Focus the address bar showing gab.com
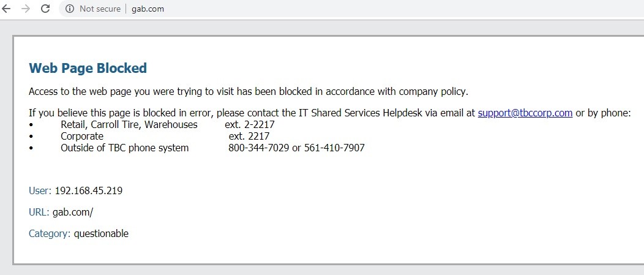The width and height of the screenshot is (644, 275). tap(245, 9)
